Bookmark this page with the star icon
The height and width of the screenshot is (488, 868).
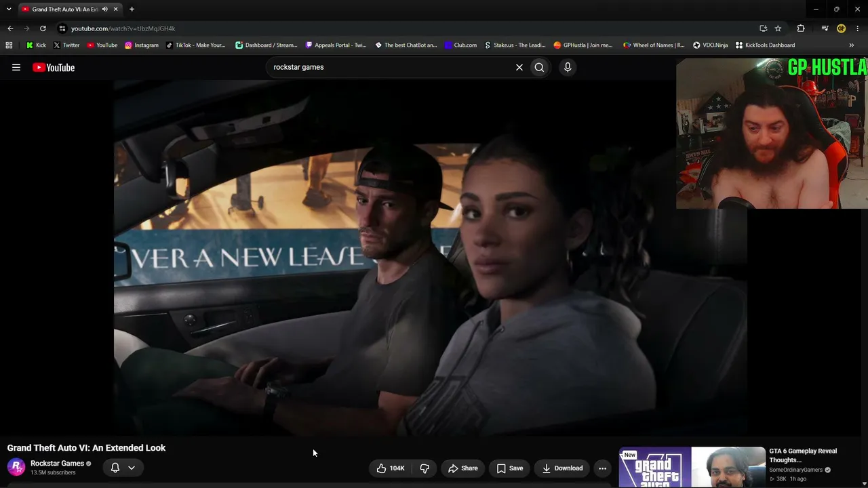(778, 28)
